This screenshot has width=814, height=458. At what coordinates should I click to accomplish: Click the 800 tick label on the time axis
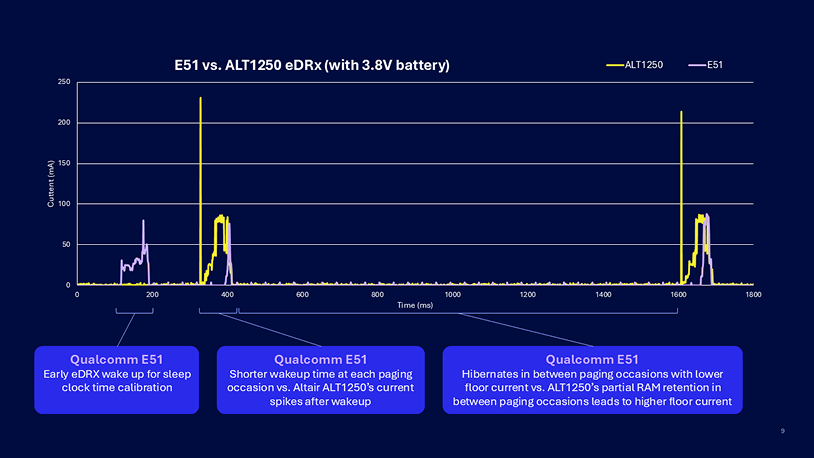(x=377, y=294)
